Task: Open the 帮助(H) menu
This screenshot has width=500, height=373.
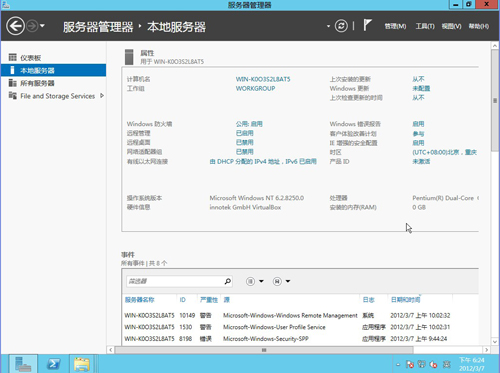Action: click(479, 26)
